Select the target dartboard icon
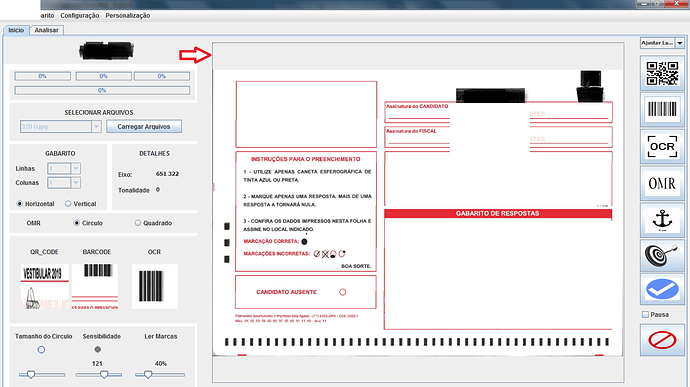The height and width of the screenshot is (387, 690). click(x=662, y=255)
